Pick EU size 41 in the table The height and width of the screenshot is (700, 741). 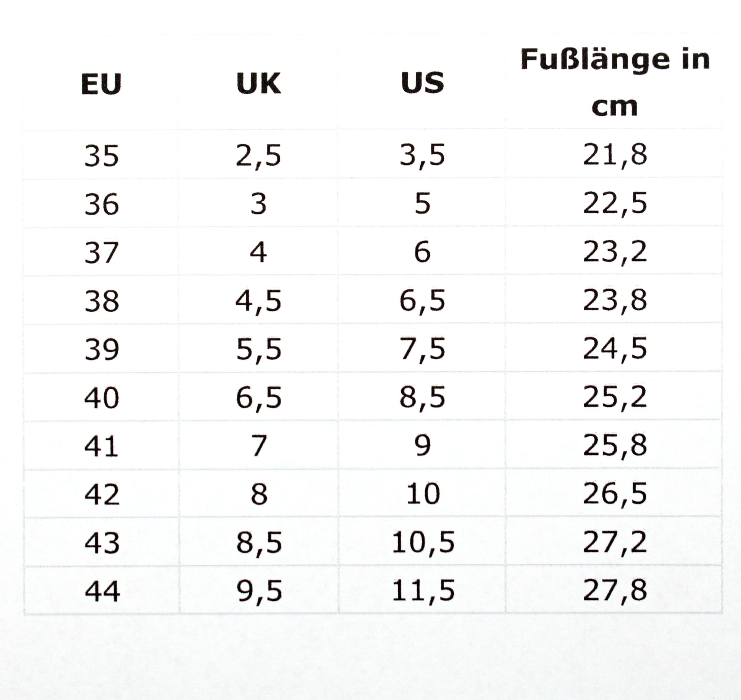coord(102,446)
